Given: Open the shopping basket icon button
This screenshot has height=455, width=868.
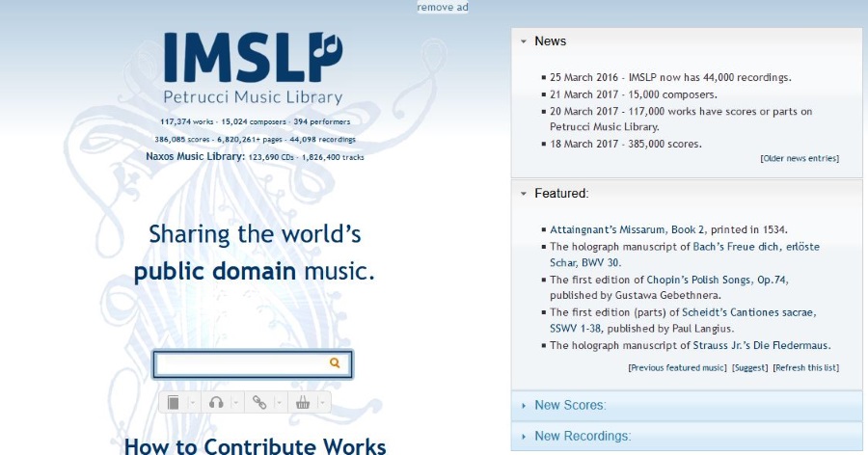Looking at the screenshot, I should [302, 402].
